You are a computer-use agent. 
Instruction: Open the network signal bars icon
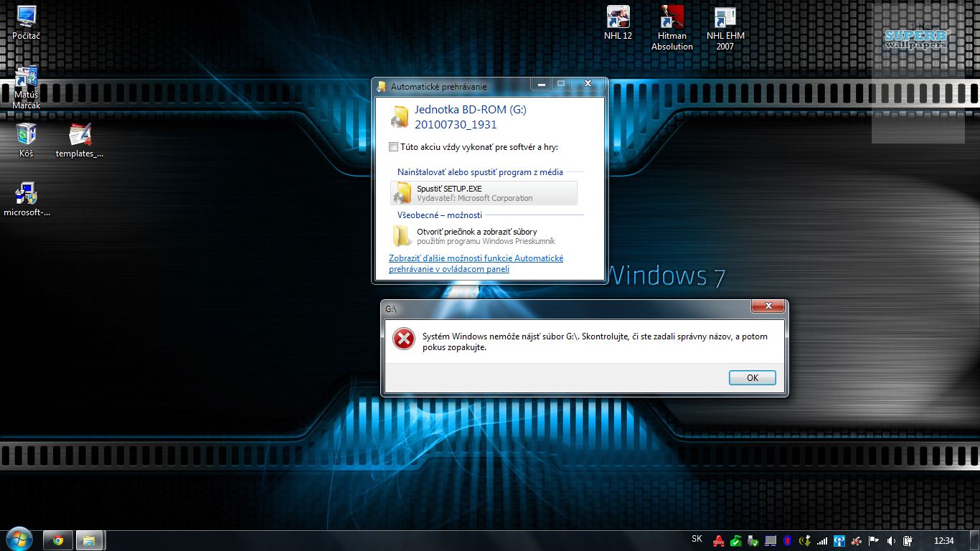tap(822, 540)
